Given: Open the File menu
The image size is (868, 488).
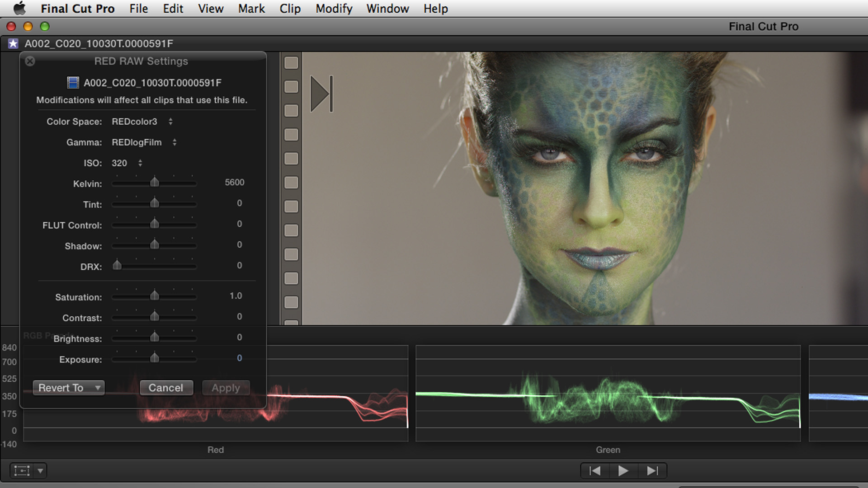Looking at the screenshot, I should click(x=138, y=9).
